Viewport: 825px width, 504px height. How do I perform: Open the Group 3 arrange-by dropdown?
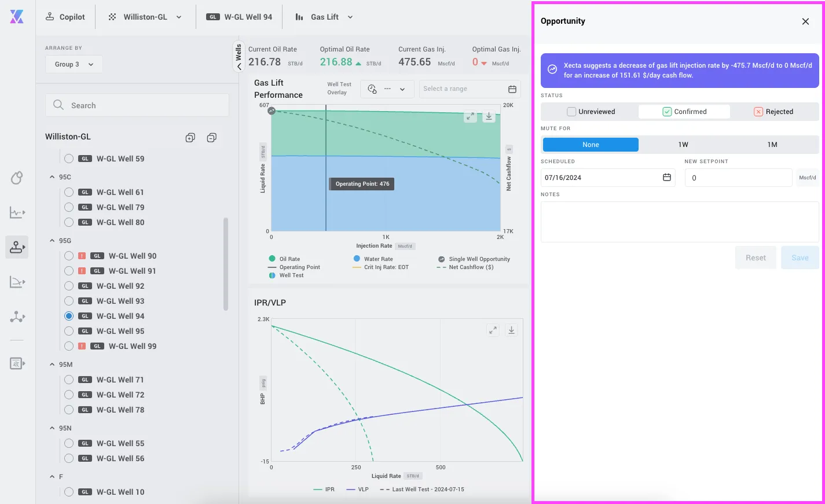74,64
